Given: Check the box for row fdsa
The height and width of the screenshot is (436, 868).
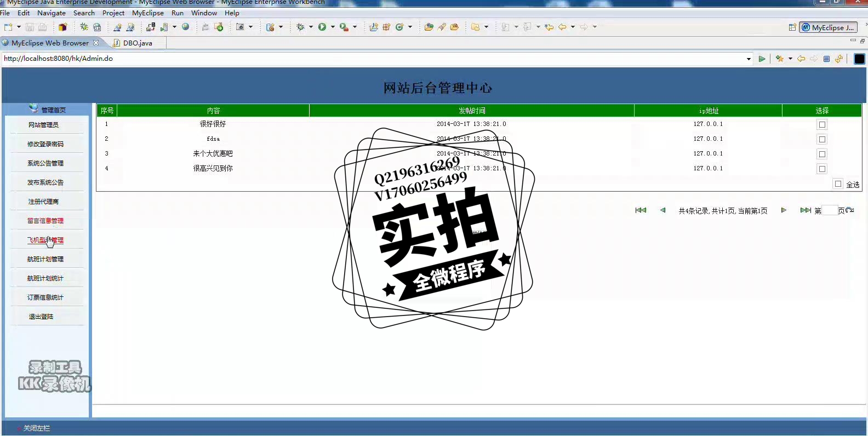Looking at the screenshot, I should [x=822, y=139].
